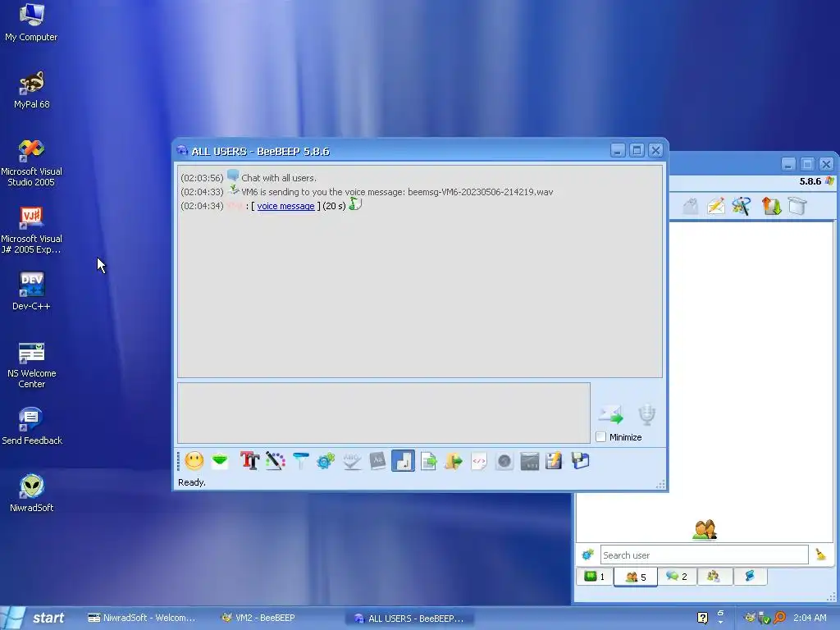Open the groups tab with three people

click(x=713, y=577)
